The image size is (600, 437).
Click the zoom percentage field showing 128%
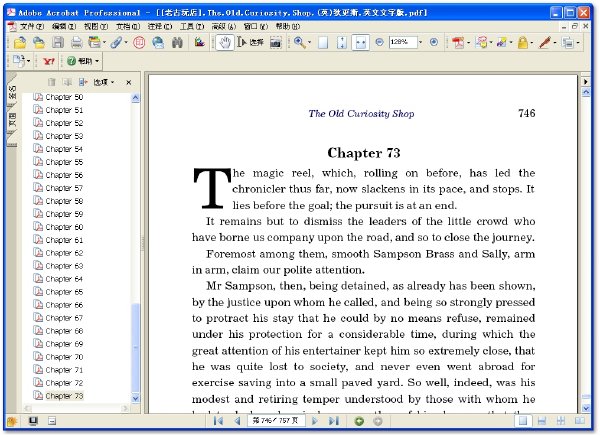pyautogui.click(x=403, y=42)
